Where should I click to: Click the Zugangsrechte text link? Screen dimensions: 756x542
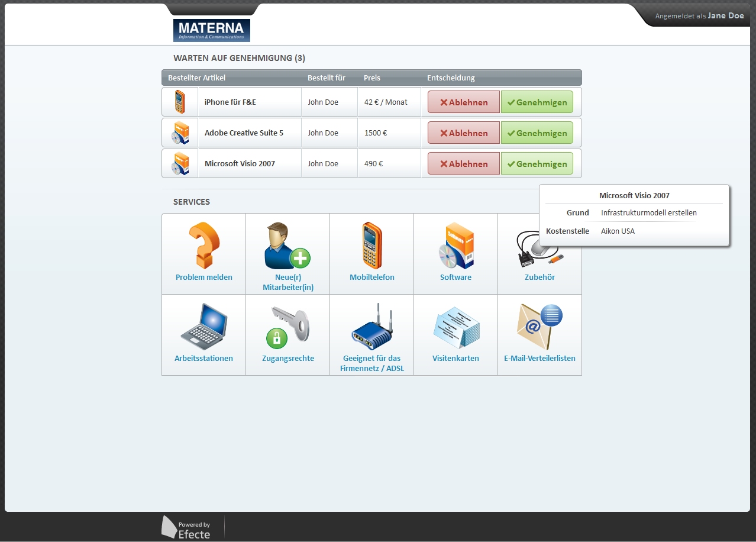coord(288,358)
